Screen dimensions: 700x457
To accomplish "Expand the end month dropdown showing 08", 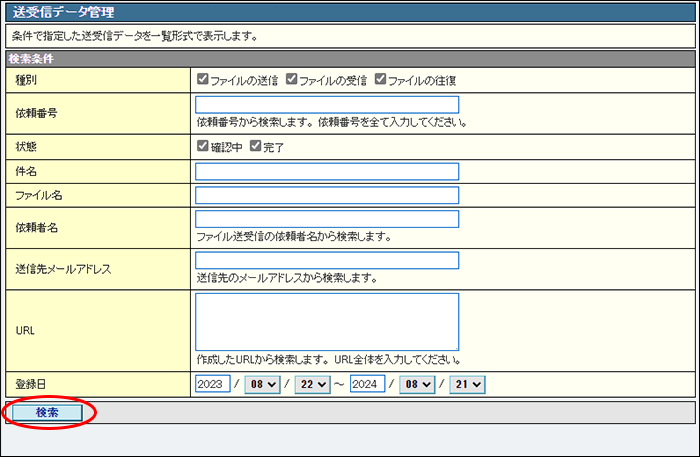I will tap(415, 384).
